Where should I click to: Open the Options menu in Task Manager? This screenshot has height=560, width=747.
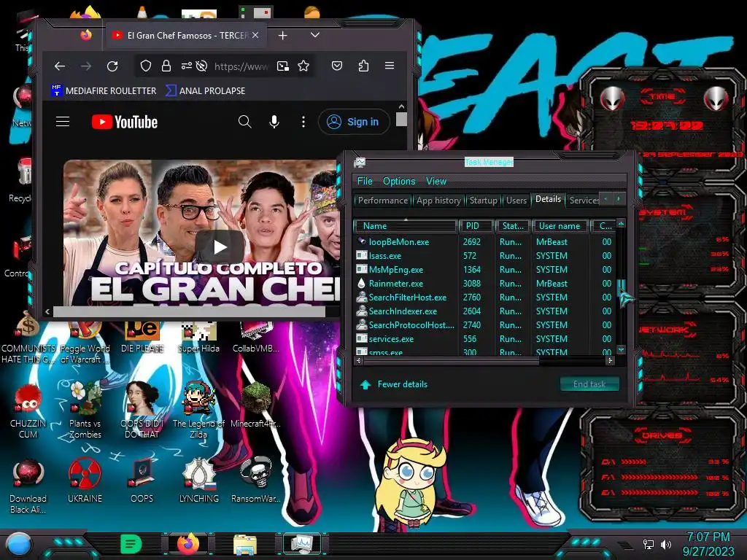pos(399,181)
